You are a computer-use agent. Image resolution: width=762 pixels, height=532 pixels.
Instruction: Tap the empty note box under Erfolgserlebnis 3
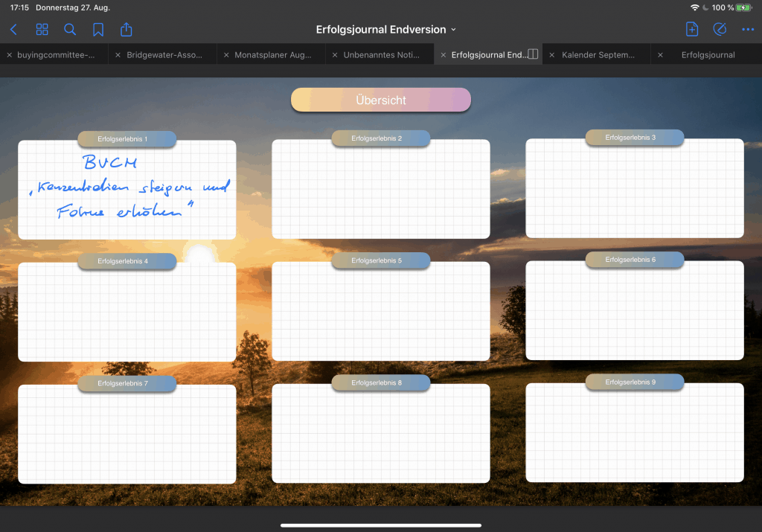tap(634, 192)
